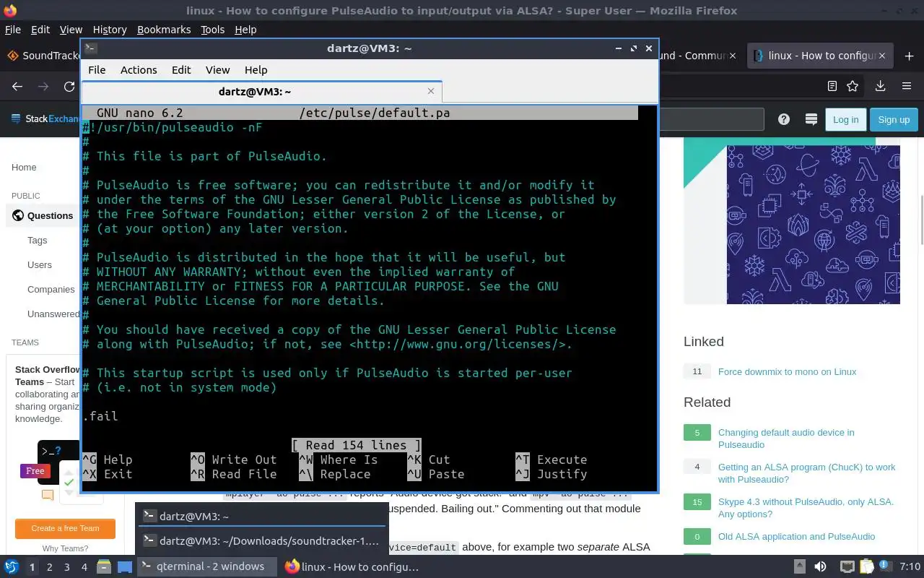Open Firefox Tools menu

(212, 30)
